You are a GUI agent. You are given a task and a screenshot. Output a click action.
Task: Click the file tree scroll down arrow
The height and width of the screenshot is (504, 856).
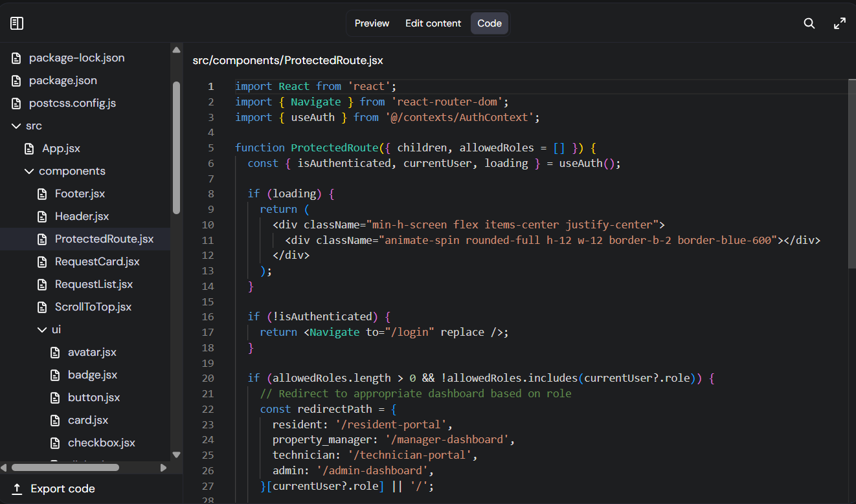176,455
